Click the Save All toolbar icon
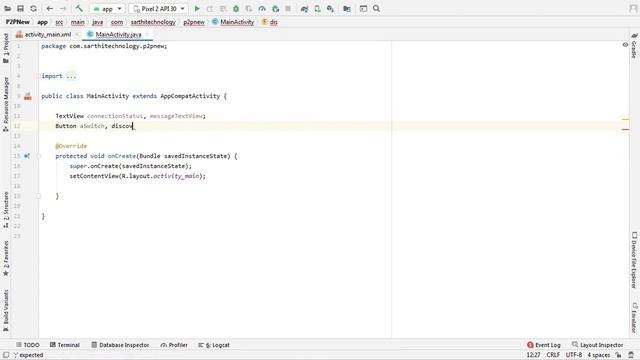 pyautogui.click(x=20, y=9)
